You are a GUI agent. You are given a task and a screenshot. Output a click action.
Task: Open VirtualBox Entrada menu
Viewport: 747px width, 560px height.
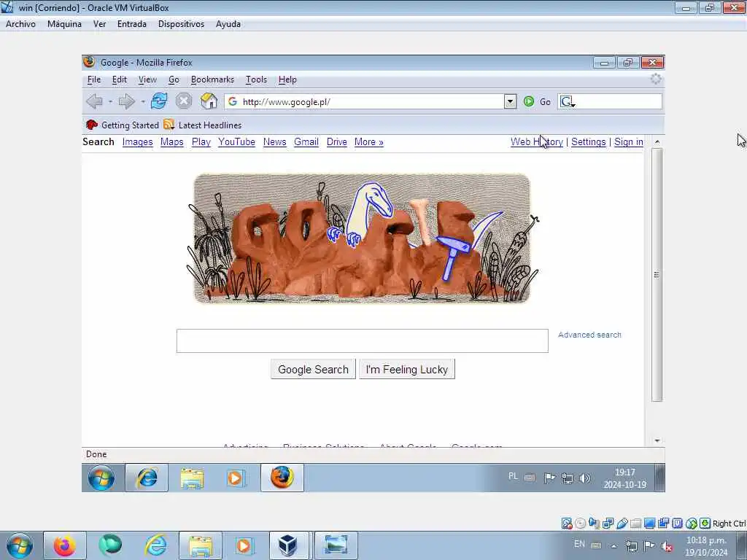pyautogui.click(x=132, y=24)
